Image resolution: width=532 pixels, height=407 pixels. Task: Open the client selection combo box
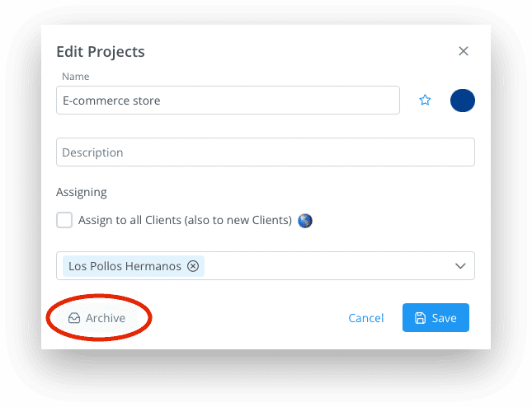click(x=266, y=265)
